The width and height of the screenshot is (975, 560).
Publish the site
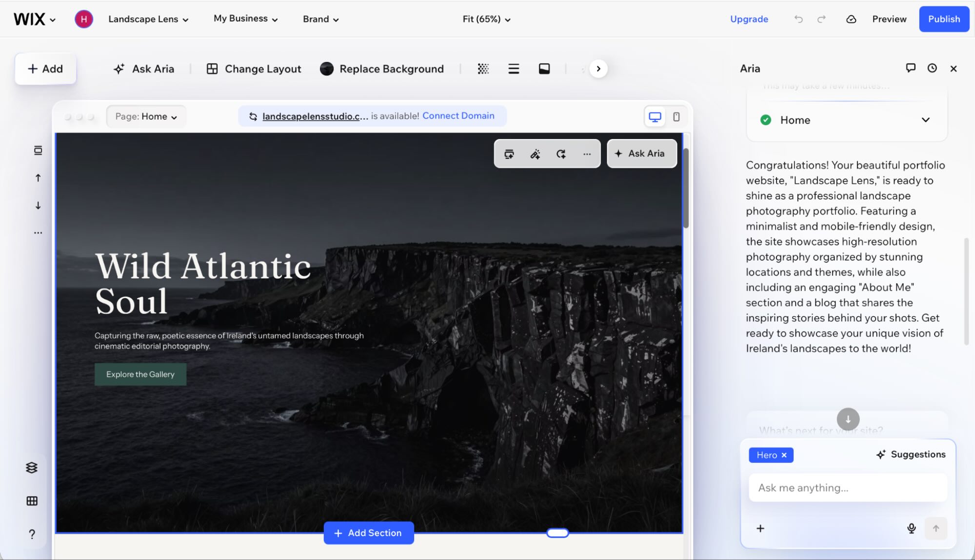(944, 19)
